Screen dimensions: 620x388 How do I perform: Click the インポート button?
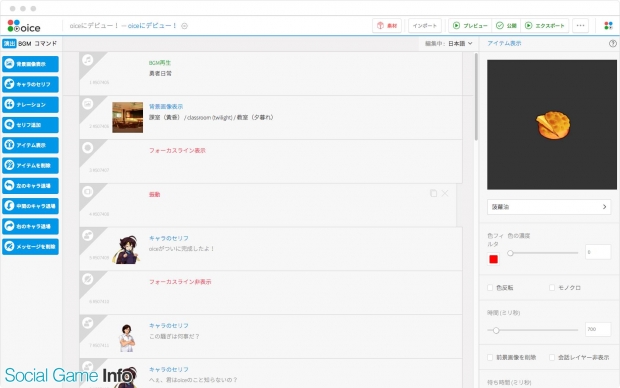coord(425,26)
